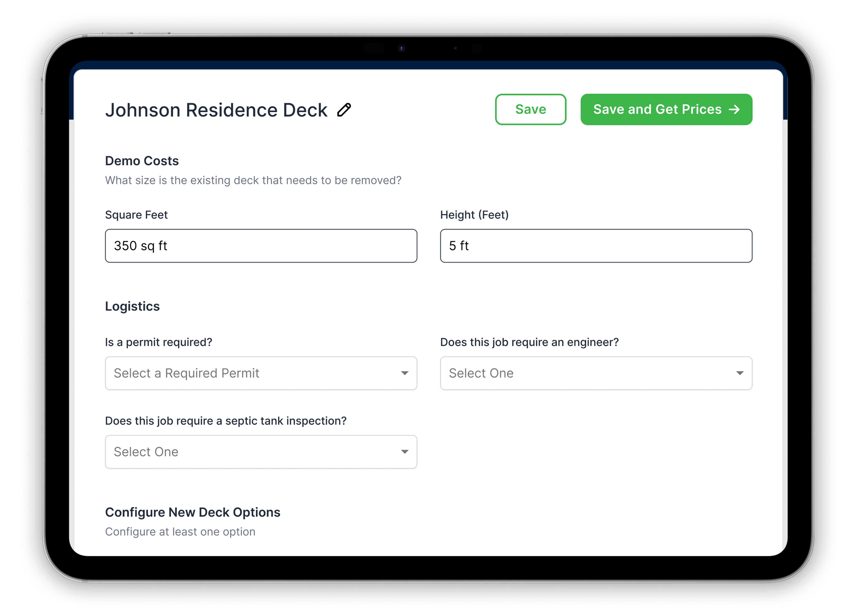This screenshot has width=857, height=616.
Task: Open the Select a Required Permit dropdown
Action: pyautogui.click(x=261, y=373)
